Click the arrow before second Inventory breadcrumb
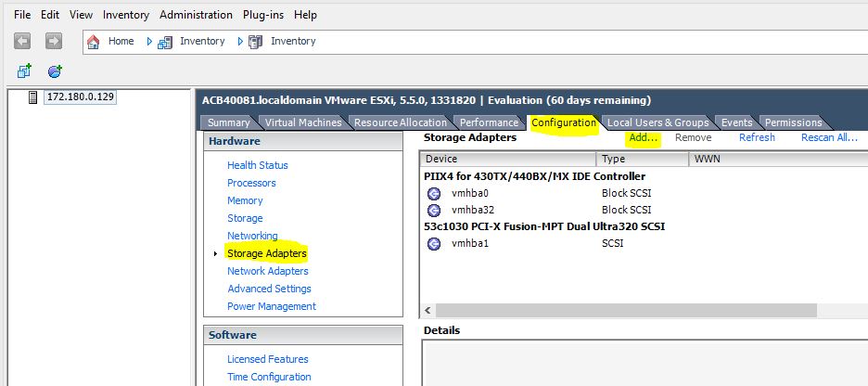Screen dimensions: 868x386 coord(240,42)
